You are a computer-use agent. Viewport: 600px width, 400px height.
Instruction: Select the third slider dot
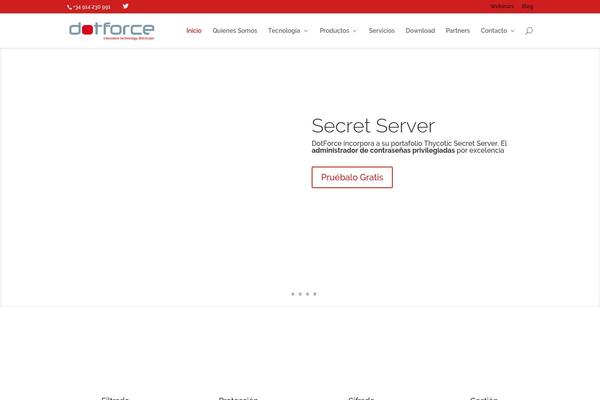tap(307, 294)
